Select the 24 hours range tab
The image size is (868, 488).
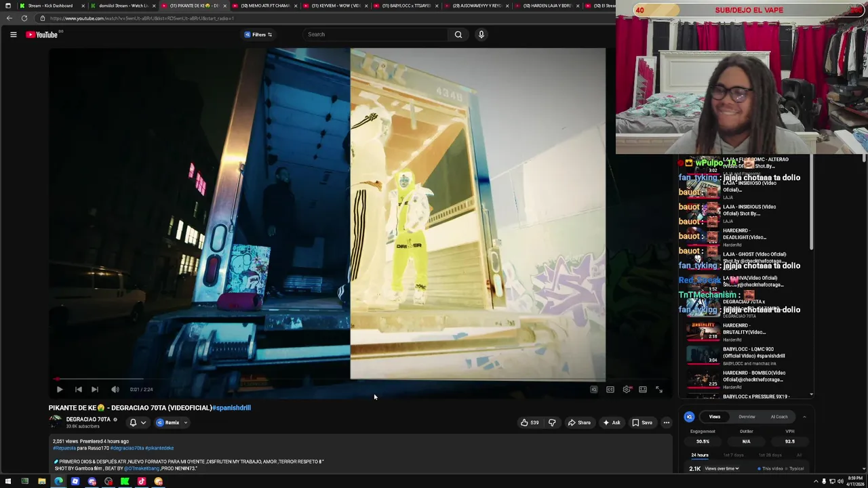tap(700, 455)
